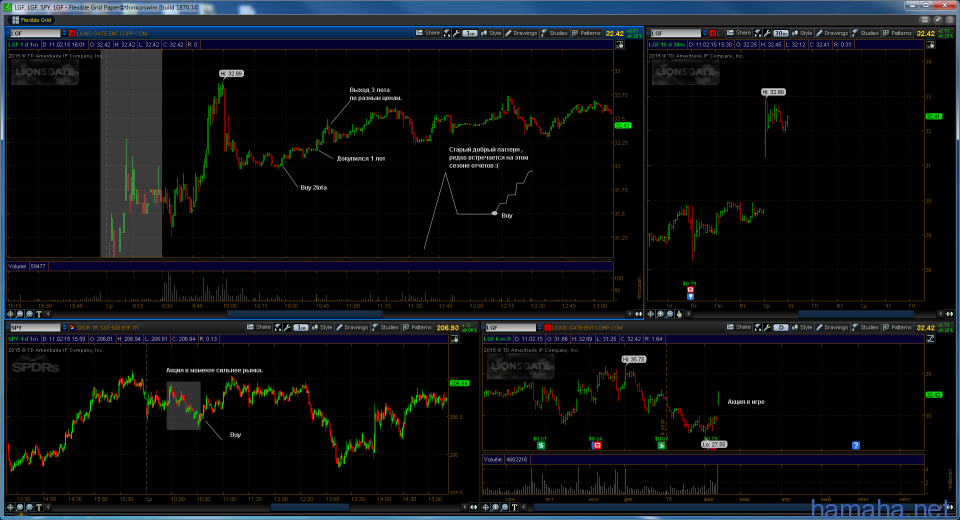Image resolution: width=960 pixels, height=520 pixels.
Task: Open Style in the LGF daily chart
Action: (802, 328)
